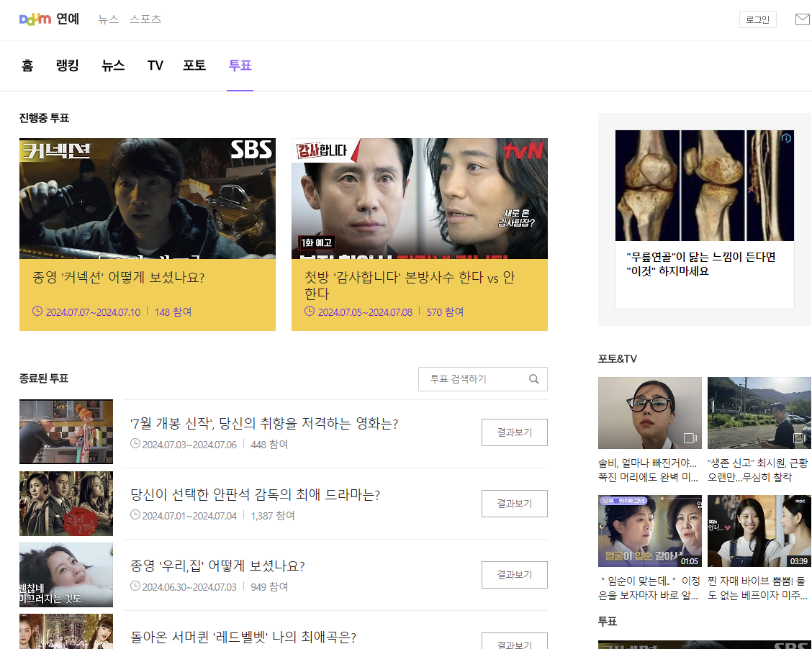Click the ad info icon on knee advertisement

point(786,137)
